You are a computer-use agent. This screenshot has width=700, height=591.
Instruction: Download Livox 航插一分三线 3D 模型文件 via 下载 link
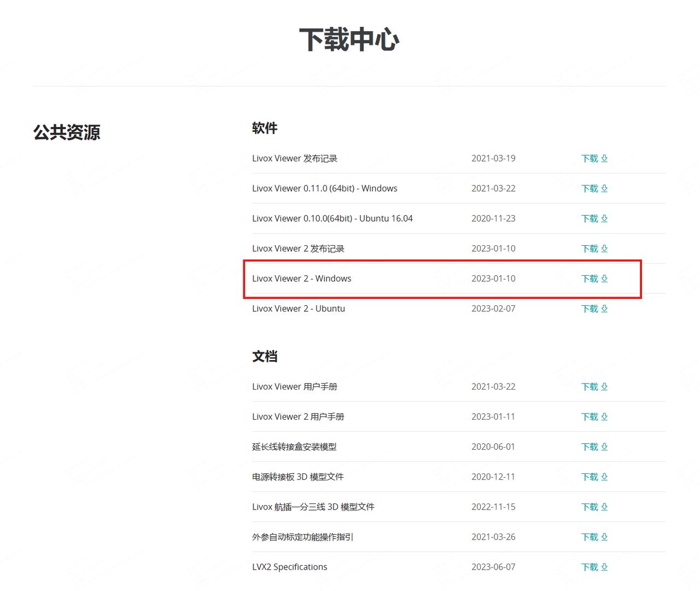(594, 507)
